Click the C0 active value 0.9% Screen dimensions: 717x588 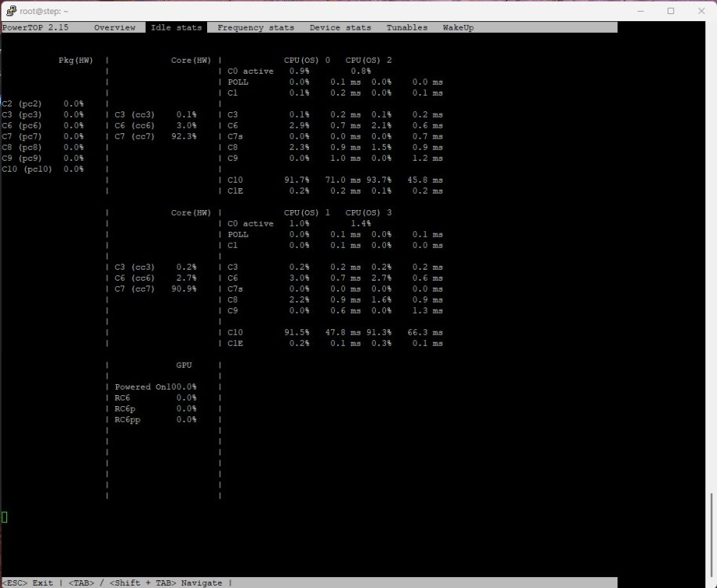click(x=300, y=71)
